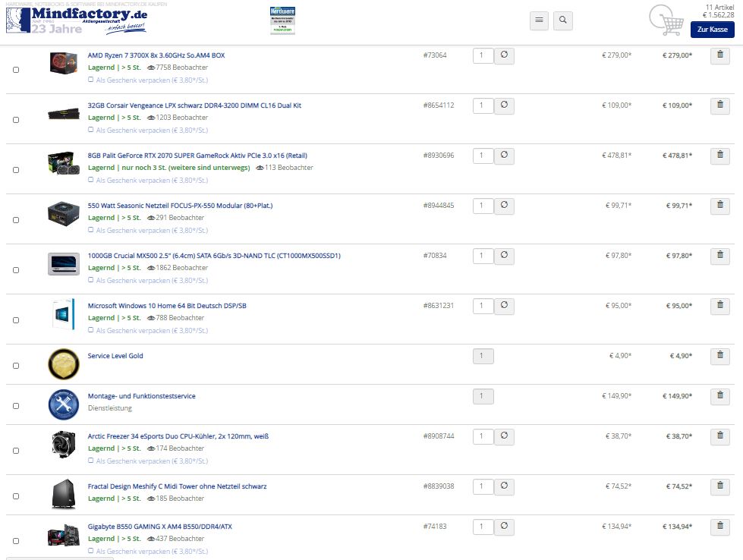Screen dimensions: 743x560
Task: Select the Arctic Freezer 34 row checkbox
Action: 16,451
